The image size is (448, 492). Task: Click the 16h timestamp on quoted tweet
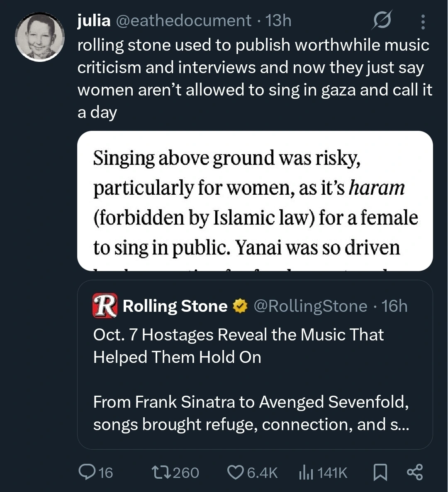pos(394,306)
